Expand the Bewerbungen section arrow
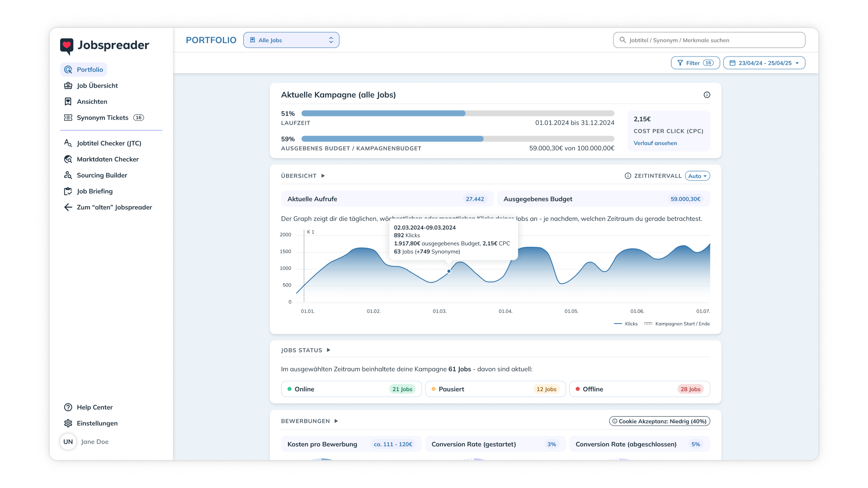Viewport: 868px width, 488px height. point(336,421)
